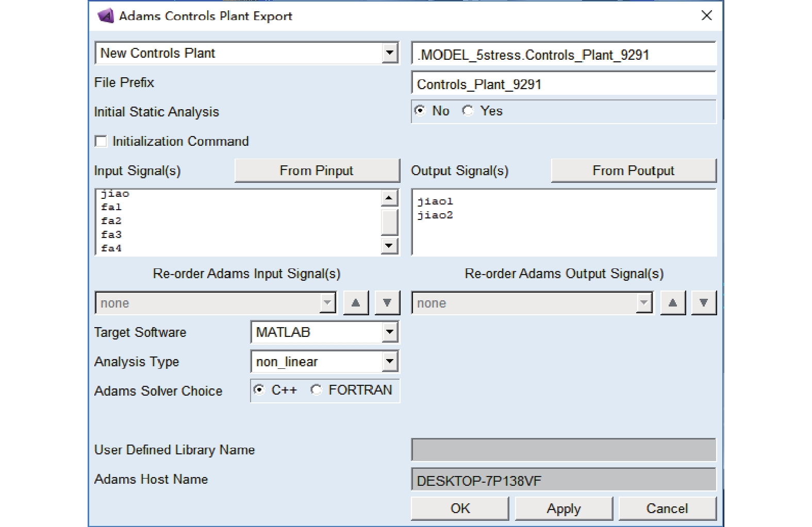812x527 pixels.
Task: Close the Adams Controls Plant Export dialog
Action: (x=707, y=15)
